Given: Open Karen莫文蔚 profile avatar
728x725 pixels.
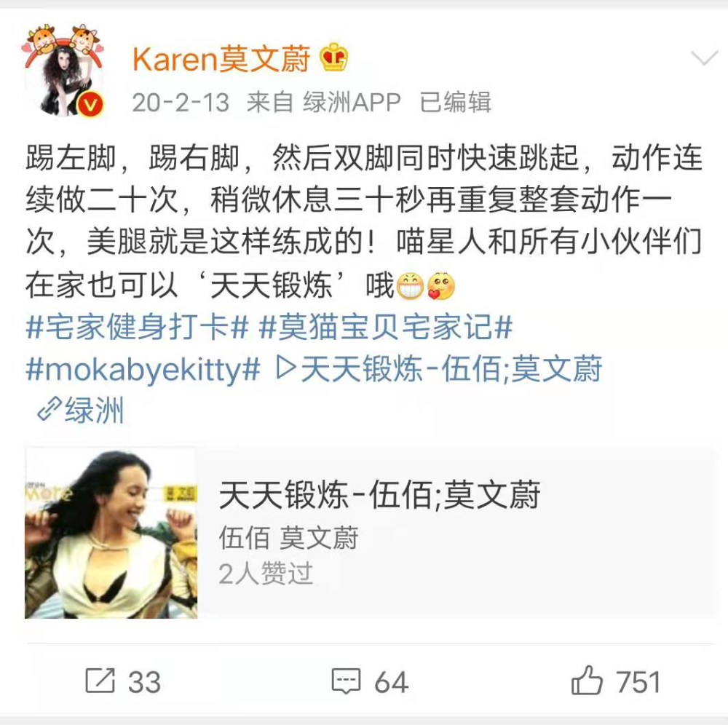Looking at the screenshot, I should click(63, 70).
